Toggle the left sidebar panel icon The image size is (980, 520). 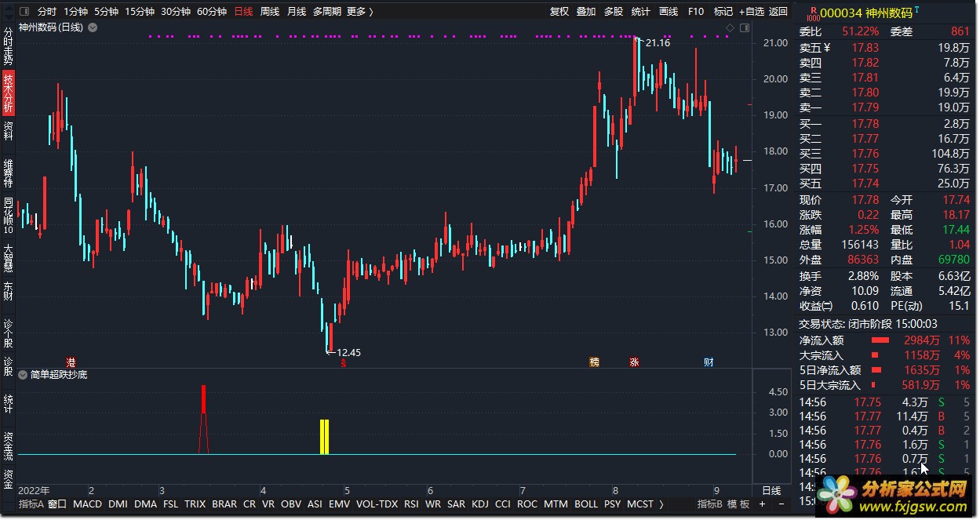24,12
